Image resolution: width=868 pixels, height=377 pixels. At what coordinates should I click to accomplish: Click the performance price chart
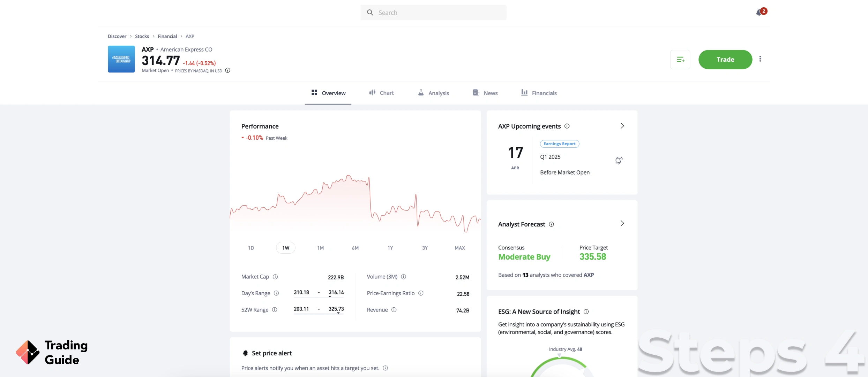355,204
